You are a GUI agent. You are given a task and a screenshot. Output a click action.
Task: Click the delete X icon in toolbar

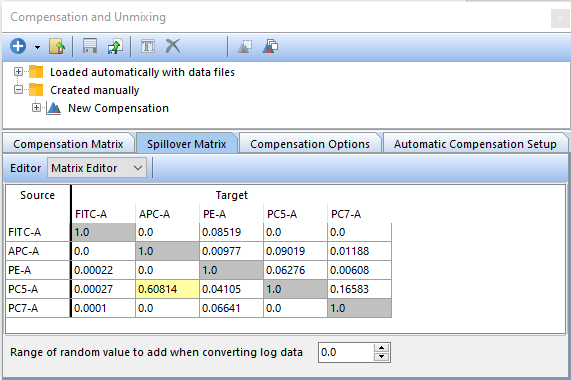click(173, 46)
